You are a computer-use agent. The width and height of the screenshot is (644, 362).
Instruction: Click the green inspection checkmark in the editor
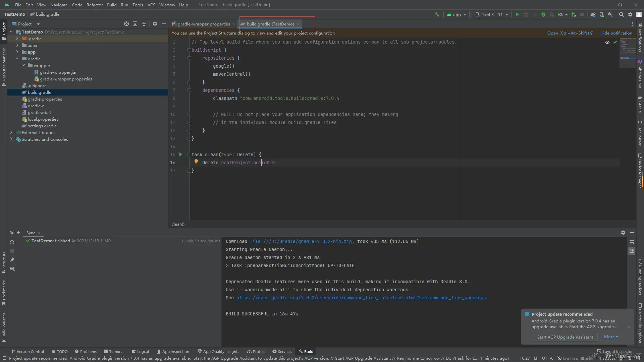[x=615, y=42]
